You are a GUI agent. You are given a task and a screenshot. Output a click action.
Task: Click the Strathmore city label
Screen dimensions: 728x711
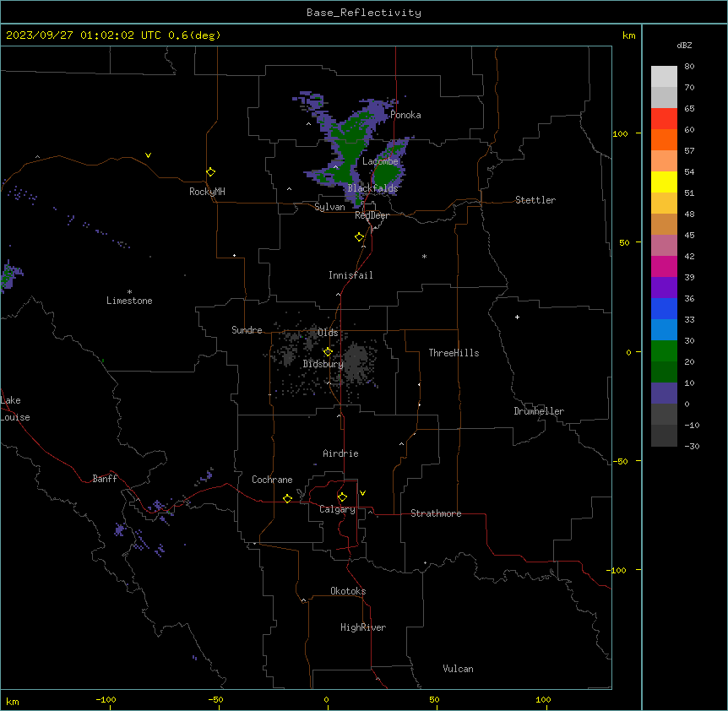click(436, 513)
